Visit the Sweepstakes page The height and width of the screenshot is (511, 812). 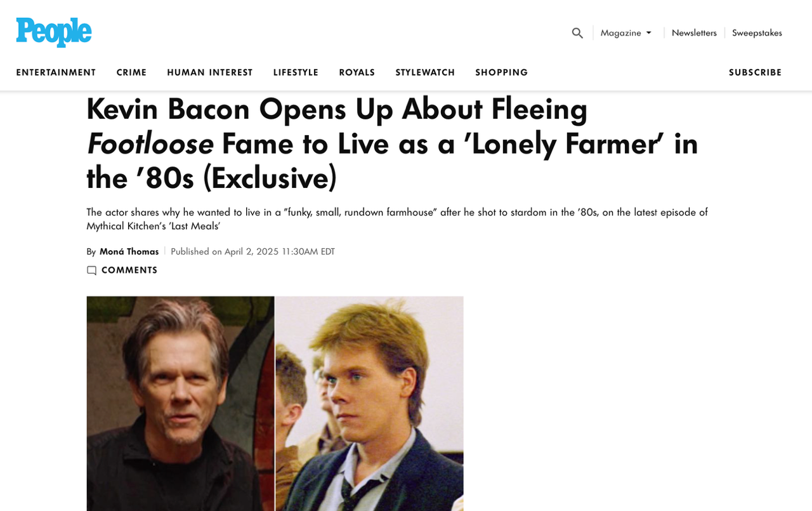(757, 33)
